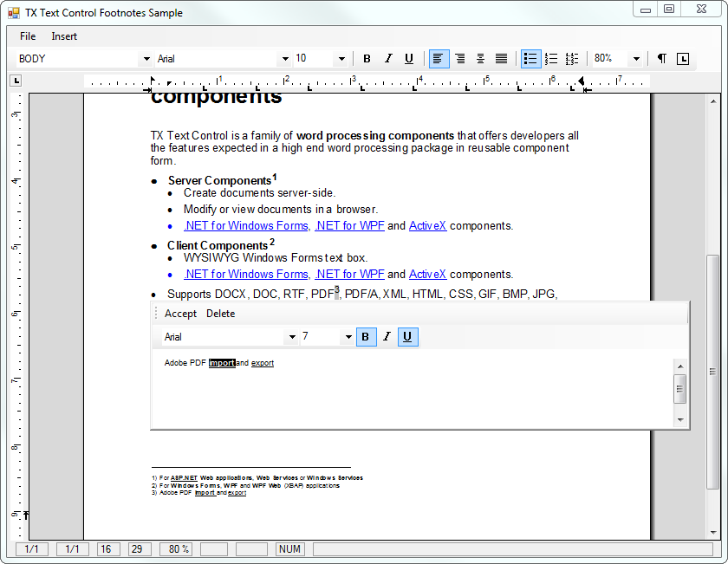The height and width of the screenshot is (564, 728).
Task: Click the selected word import in footnote editor
Action: [222, 363]
